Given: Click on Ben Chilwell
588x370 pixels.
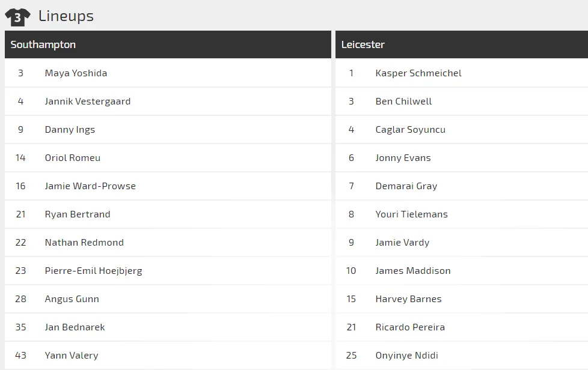Looking at the screenshot, I should coord(403,102).
